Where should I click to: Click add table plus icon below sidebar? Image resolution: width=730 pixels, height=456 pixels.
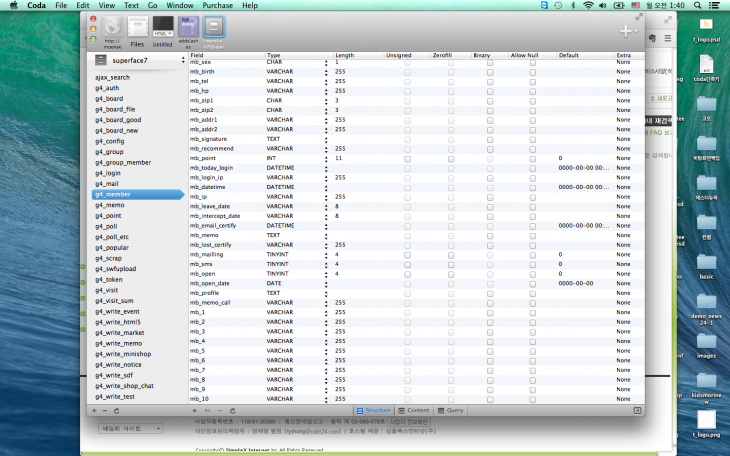[x=94, y=410]
